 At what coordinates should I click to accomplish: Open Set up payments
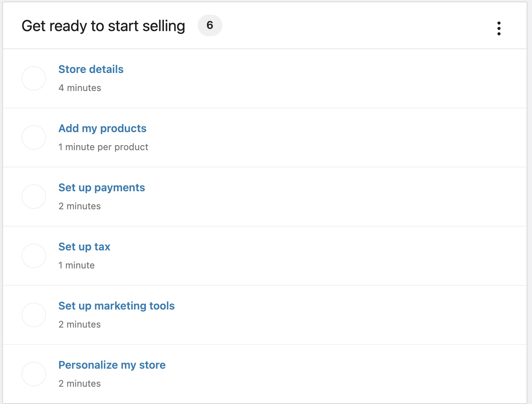pyautogui.click(x=102, y=188)
